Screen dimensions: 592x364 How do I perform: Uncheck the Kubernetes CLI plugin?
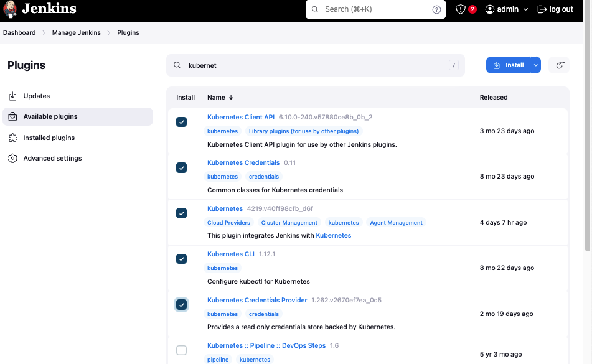[x=181, y=259]
